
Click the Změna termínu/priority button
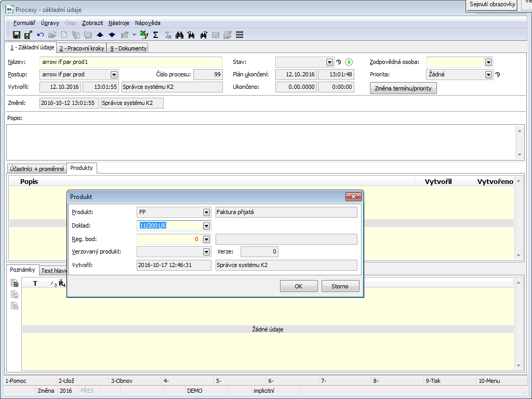pyautogui.click(x=403, y=88)
